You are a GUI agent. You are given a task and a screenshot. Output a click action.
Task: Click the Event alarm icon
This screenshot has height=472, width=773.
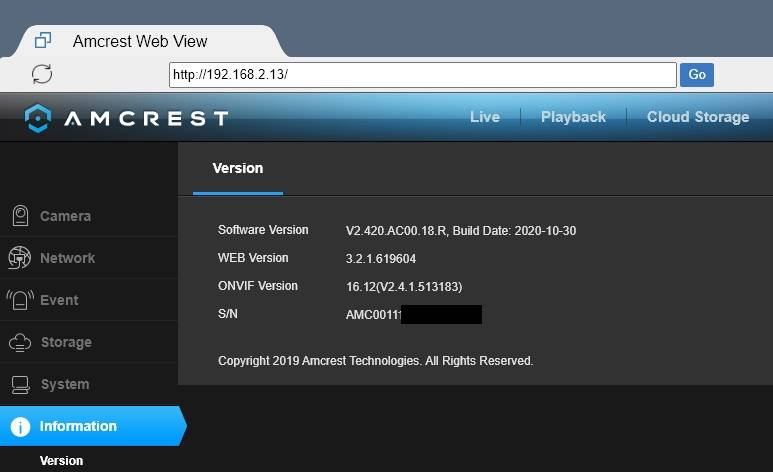[x=20, y=299]
